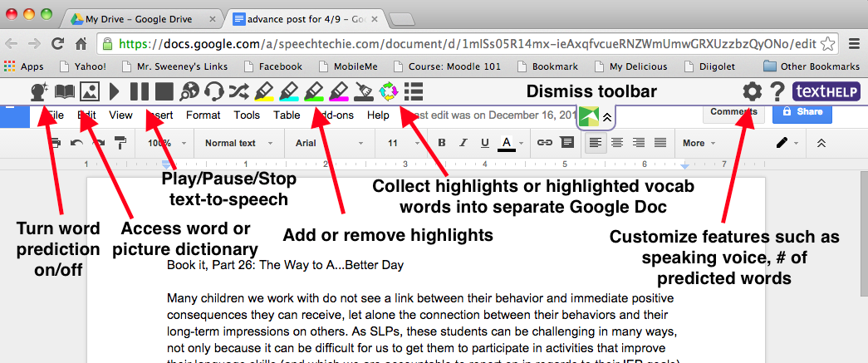Insert a link with the chain icon
The width and height of the screenshot is (868, 363).
545,143
